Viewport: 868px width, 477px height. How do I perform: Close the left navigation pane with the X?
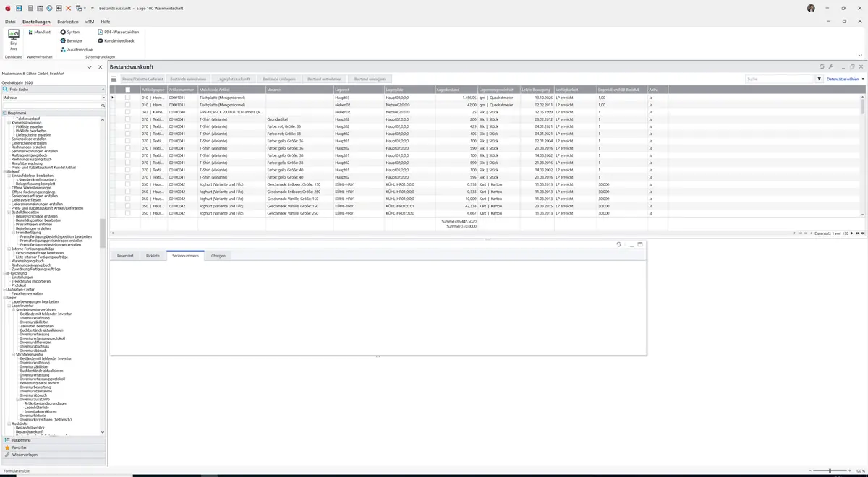100,66
